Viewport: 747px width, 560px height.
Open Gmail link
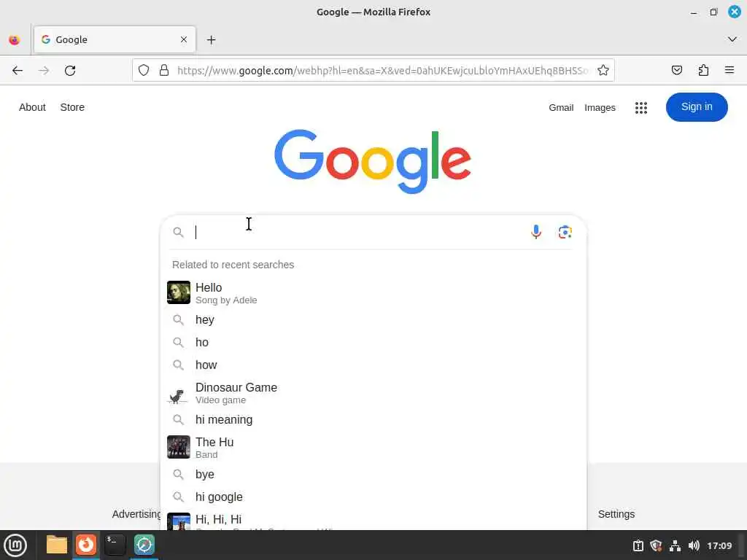(561, 108)
